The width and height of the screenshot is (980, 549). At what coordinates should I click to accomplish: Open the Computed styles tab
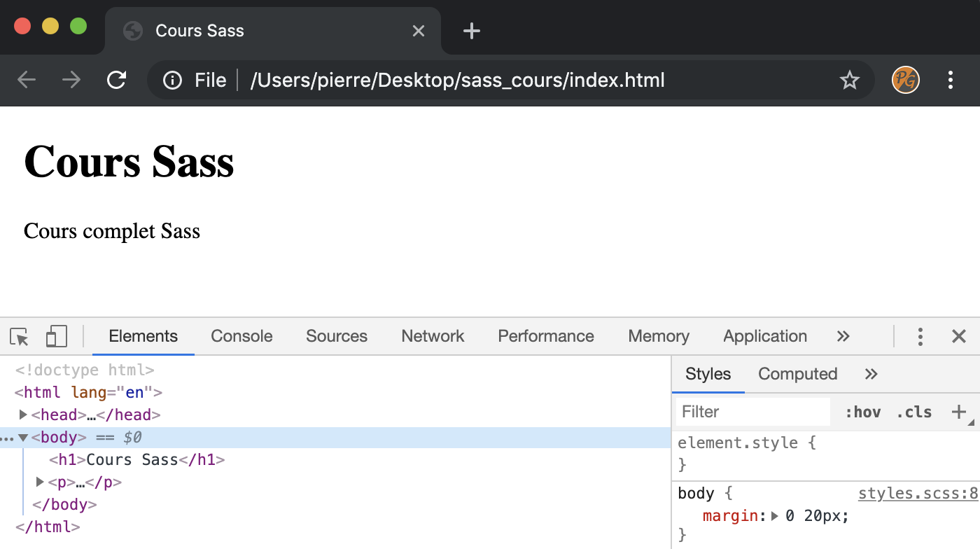coord(797,374)
